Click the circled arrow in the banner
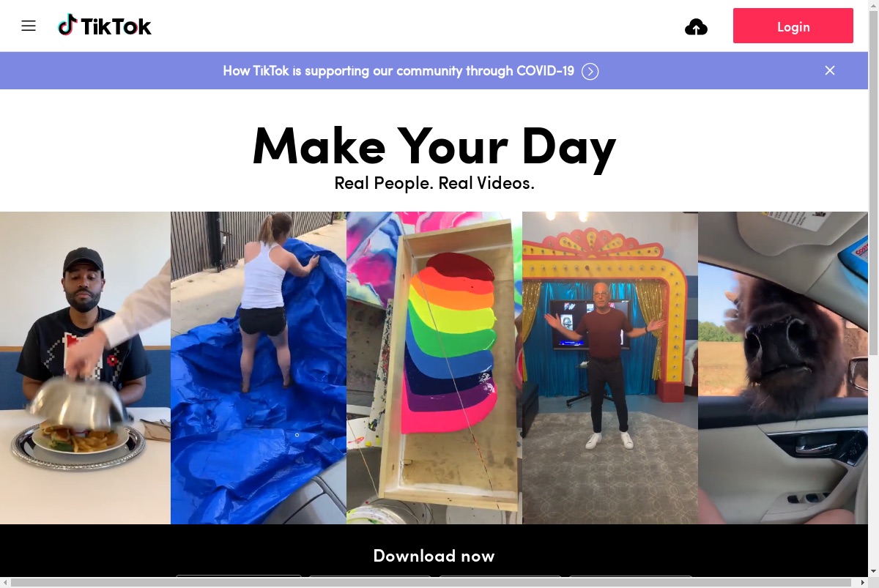 click(590, 71)
